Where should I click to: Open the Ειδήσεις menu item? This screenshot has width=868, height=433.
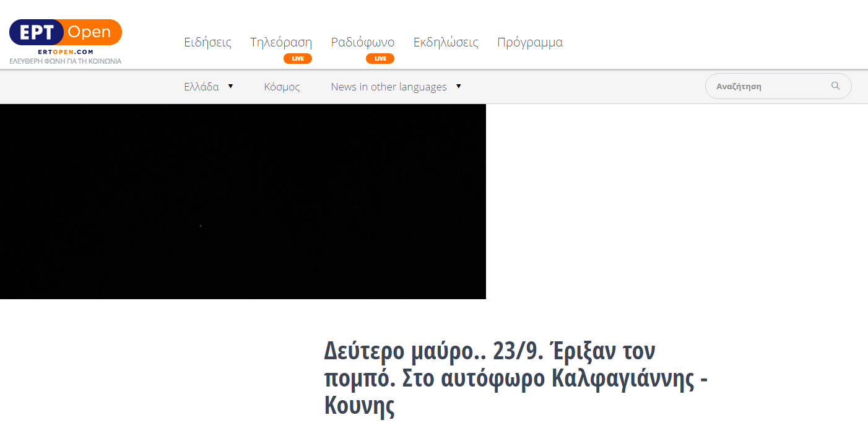pos(208,42)
